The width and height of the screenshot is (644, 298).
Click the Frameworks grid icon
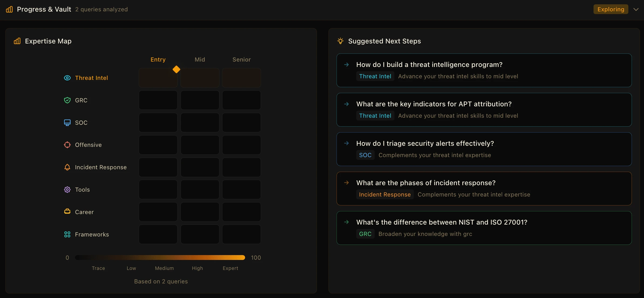pos(67,235)
